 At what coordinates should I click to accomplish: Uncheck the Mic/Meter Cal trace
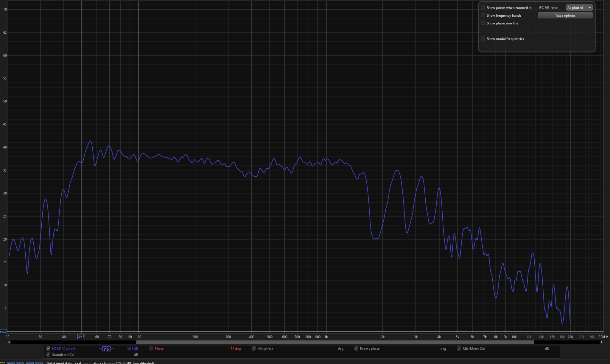click(x=459, y=349)
